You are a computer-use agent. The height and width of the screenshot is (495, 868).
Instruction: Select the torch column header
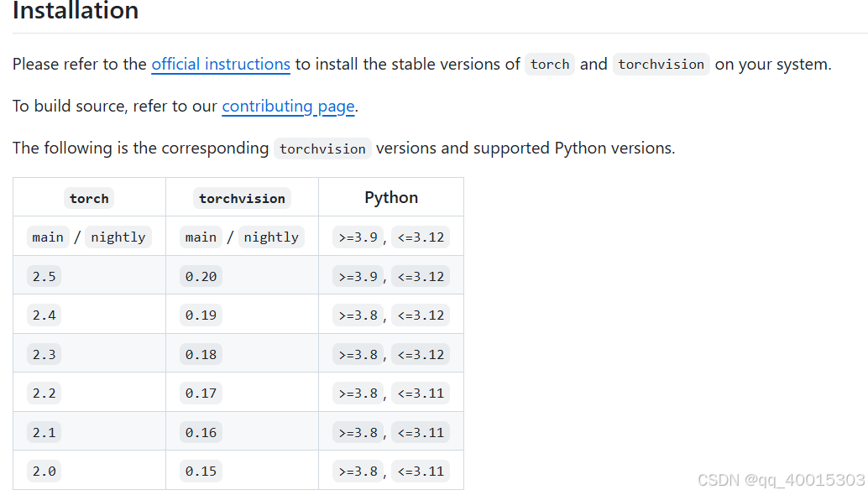(x=88, y=198)
